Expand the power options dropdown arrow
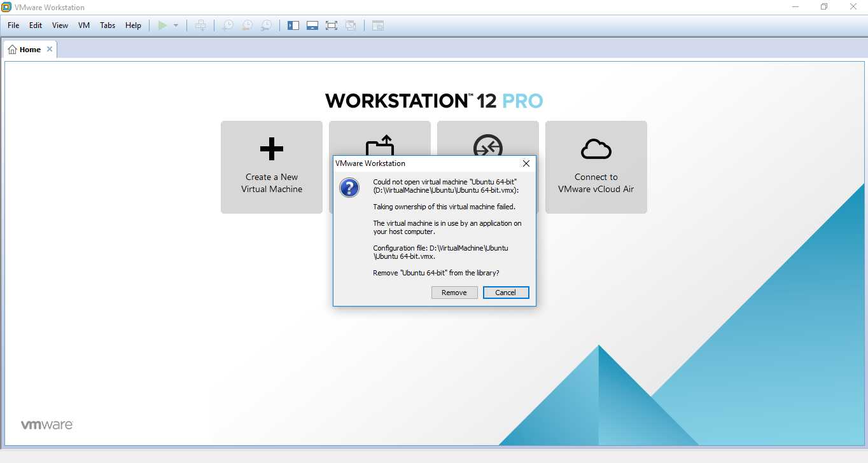This screenshot has height=463, width=868. point(176,25)
